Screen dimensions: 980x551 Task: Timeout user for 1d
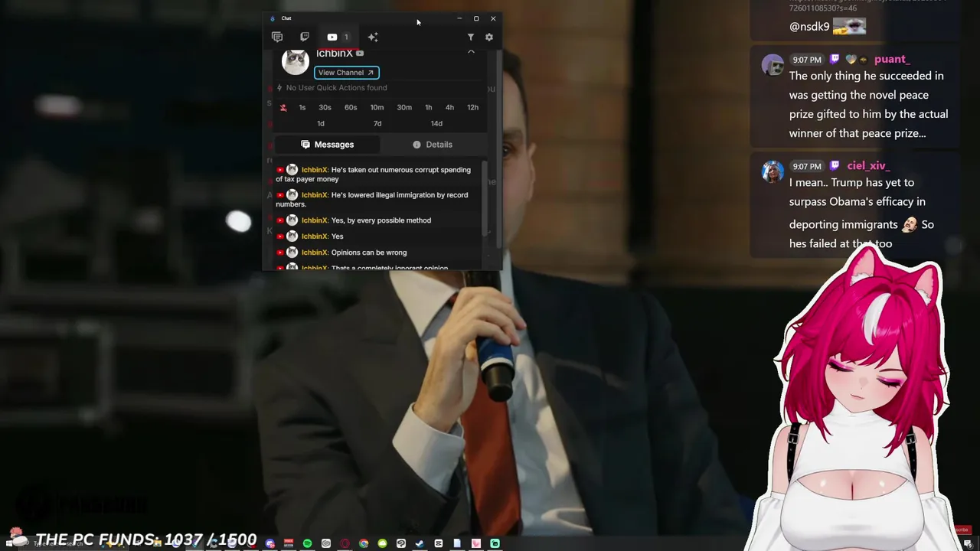click(x=321, y=123)
